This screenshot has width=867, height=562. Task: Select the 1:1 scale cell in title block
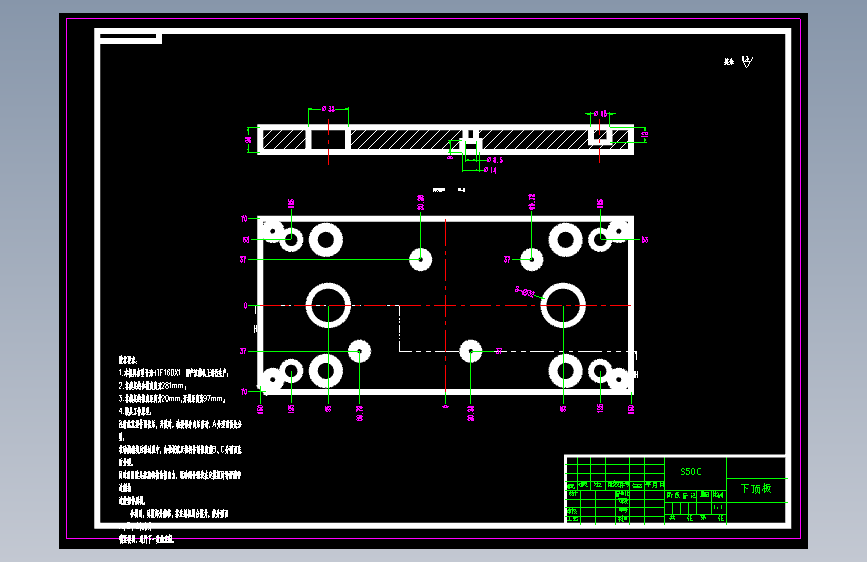[x=718, y=507]
